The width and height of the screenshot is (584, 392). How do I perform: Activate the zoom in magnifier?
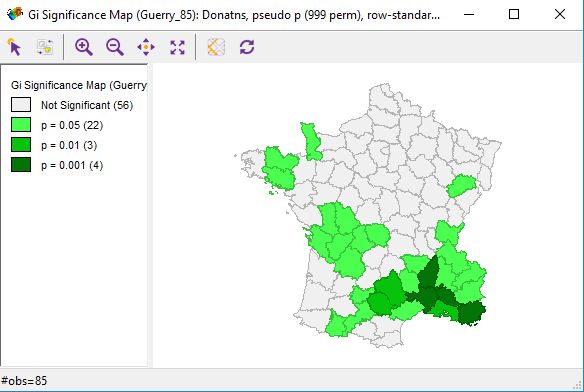(84, 47)
